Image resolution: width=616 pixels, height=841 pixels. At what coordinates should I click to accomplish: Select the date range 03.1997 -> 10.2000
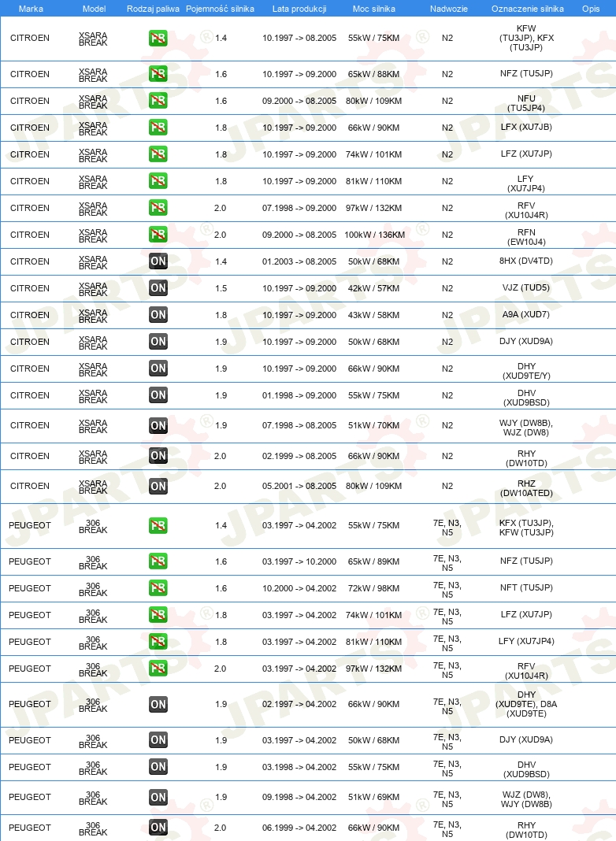point(299,561)
